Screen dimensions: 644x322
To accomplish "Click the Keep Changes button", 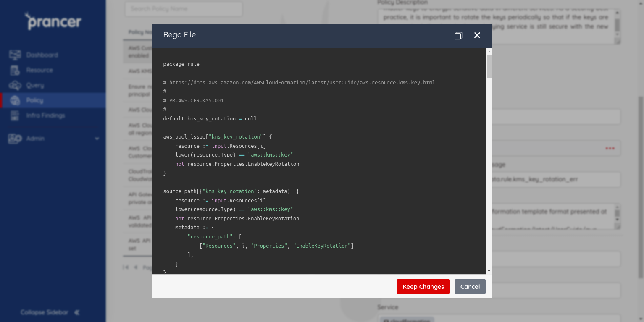I will (423, 287).
